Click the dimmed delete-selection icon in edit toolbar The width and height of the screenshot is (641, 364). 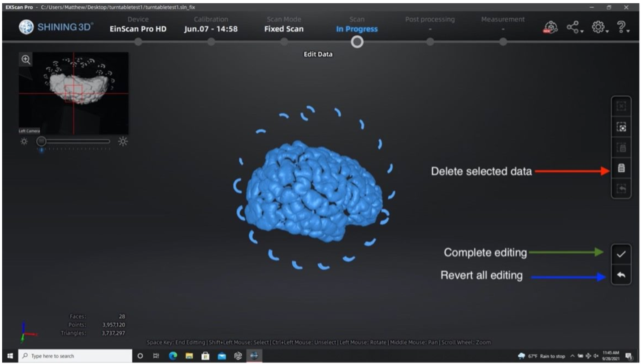[x=621, y=148]
